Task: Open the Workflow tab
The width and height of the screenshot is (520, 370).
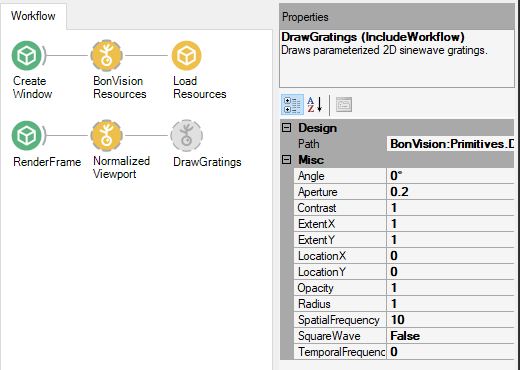Action: [33, 16]
